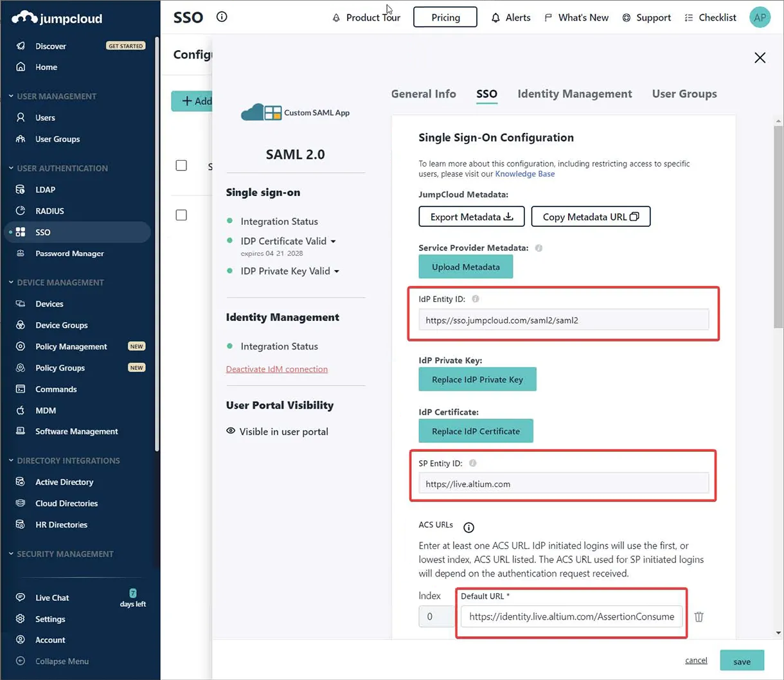Click Replace IdP Certificate button
Screen dimensions: 784x680
(476, 431)
